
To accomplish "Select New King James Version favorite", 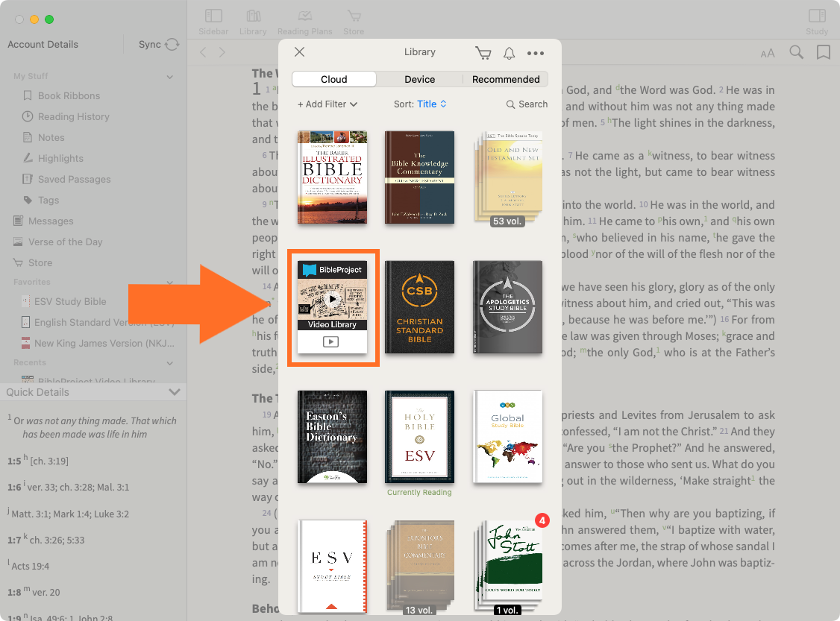I will (98, 343).
